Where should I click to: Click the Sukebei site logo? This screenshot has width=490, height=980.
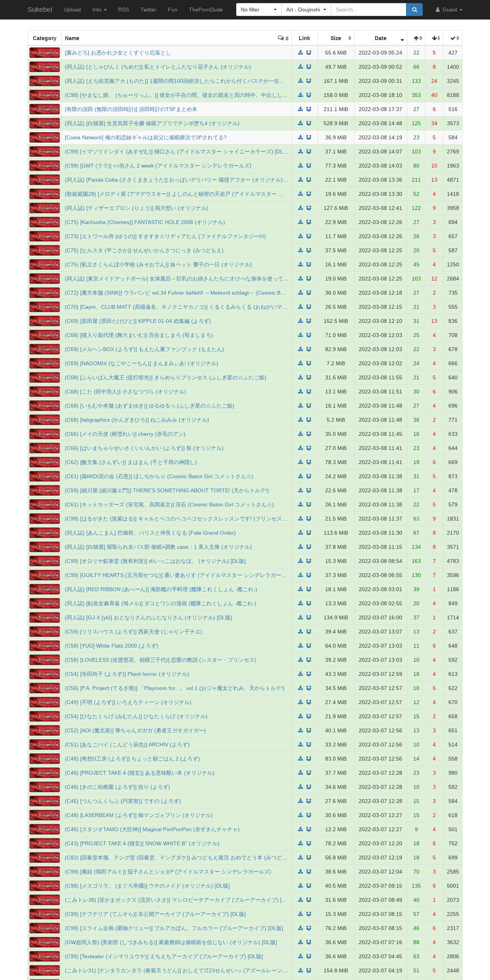coord(40,10)
